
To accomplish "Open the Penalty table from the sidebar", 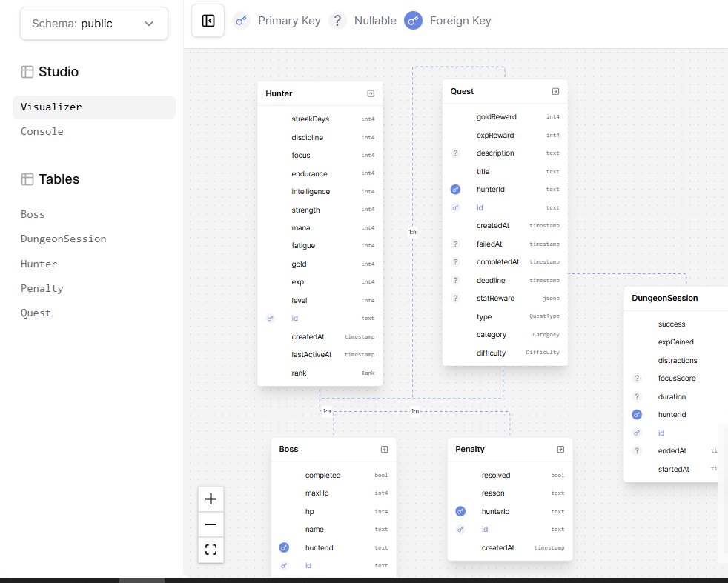I will coord(42,288).
